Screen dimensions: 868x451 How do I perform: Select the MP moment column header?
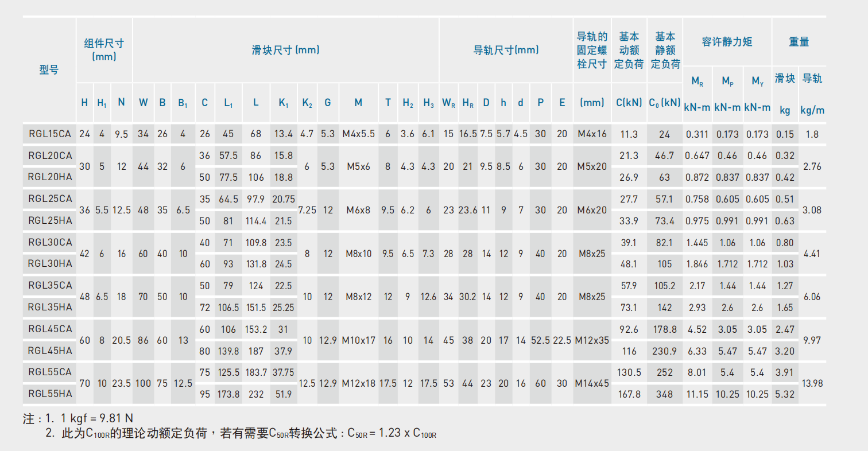pyautogui.click(x=727, y=82)
